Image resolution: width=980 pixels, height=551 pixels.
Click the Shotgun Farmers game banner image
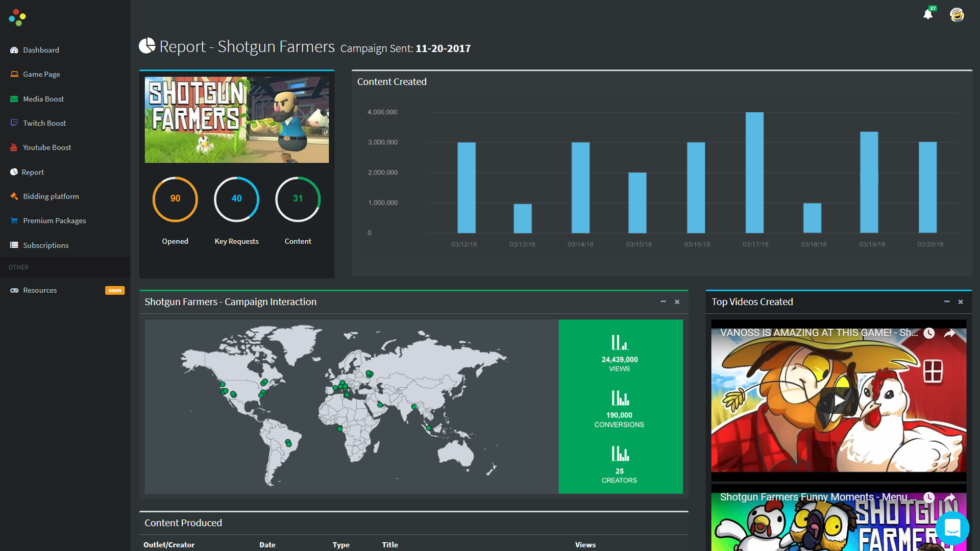coord(236,120)
